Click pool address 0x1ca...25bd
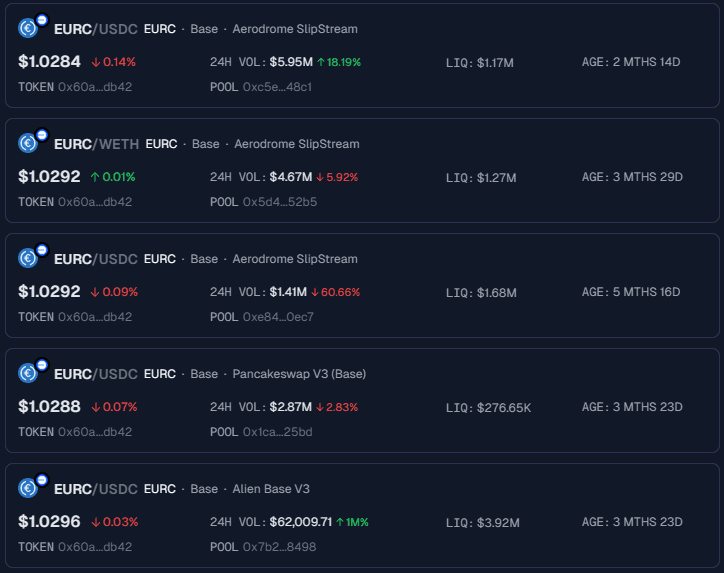Viewport: 724px width, 573px height. (277, 432)
